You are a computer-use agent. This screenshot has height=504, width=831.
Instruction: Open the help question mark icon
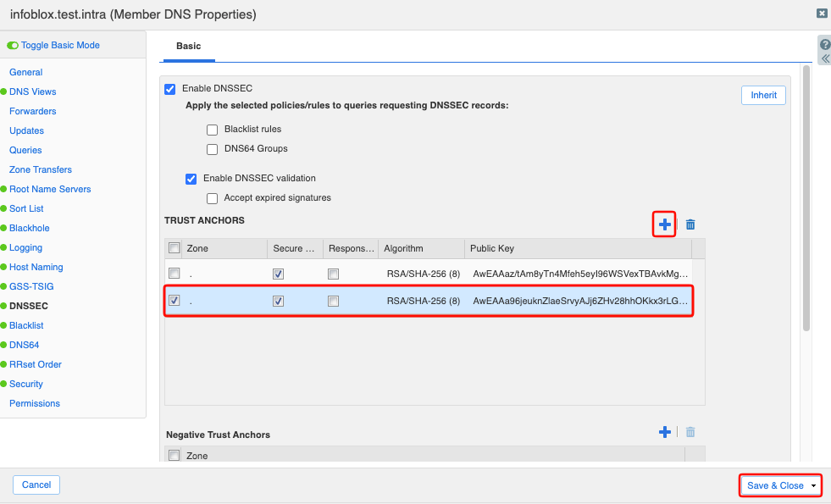[x=825, y=45]
